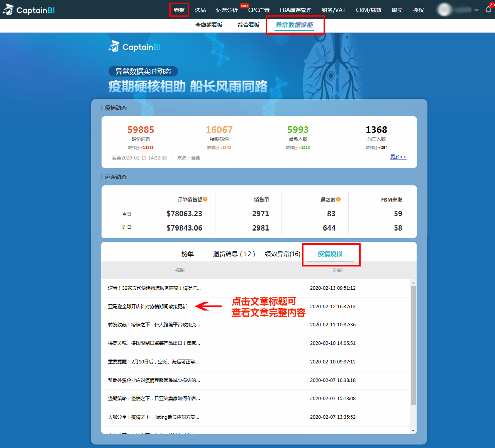Select the 疫情境报 tab
Screen dimensions: 495x448
tap(330, 254)
